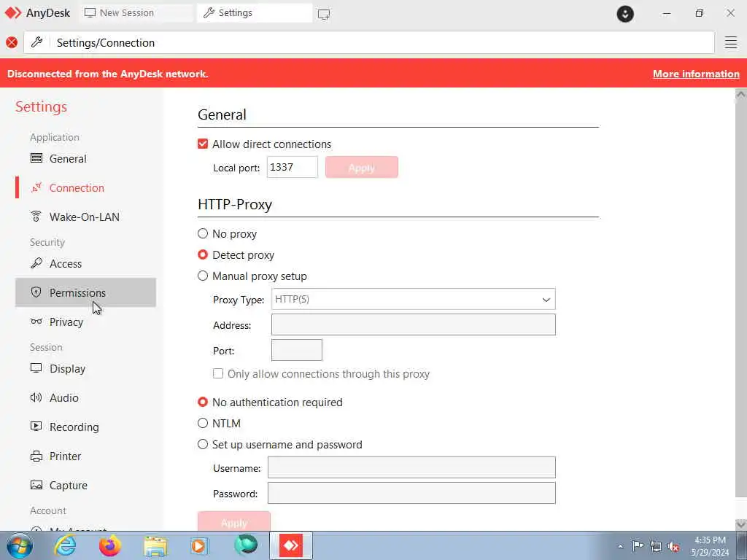Open the Capture settings page
The width and height of the screenshot is (747, 560).
click(x=86, y=485)
